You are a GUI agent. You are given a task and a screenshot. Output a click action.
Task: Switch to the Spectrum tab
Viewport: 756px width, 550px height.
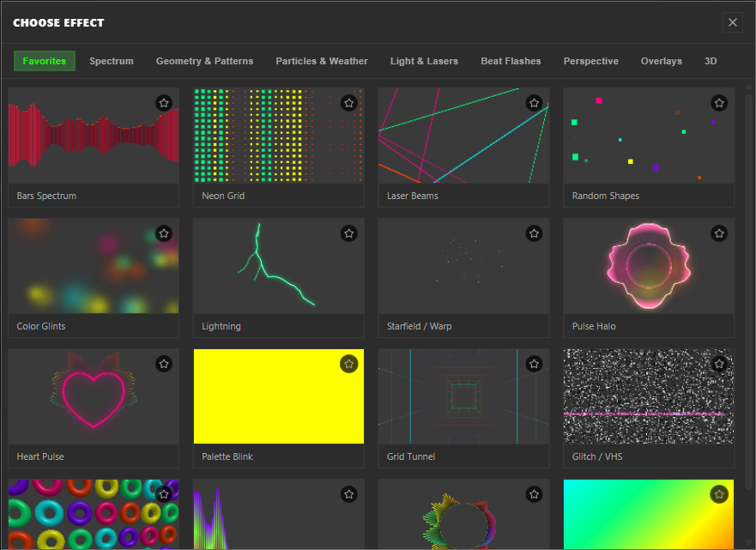(x=112, y=61)
